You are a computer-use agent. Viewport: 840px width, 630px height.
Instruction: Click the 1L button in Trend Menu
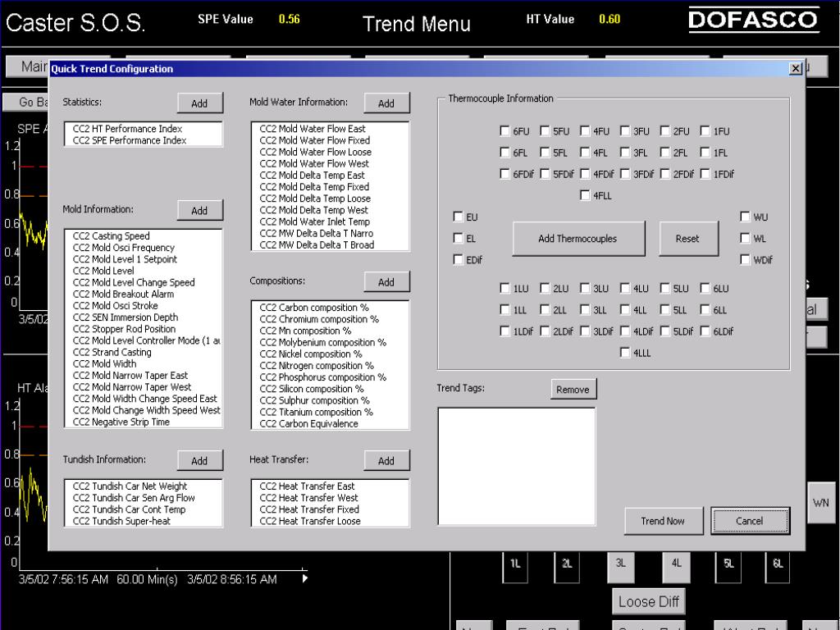(x=515, y=566)
